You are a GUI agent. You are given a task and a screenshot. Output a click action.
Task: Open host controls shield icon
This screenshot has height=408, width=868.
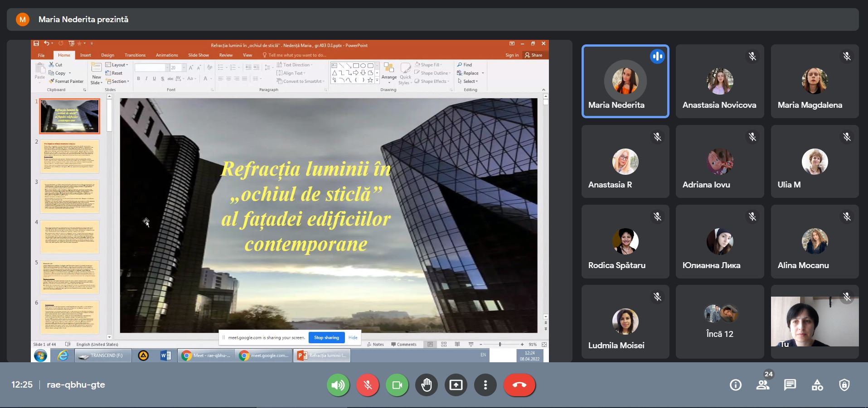point(844,385)
